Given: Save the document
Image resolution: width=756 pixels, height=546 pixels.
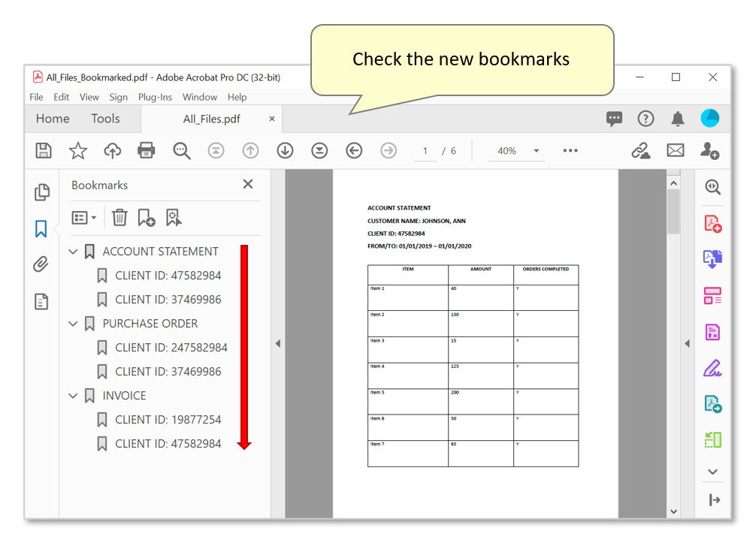Looking at the screenshot, I should [x=43, y=150].
